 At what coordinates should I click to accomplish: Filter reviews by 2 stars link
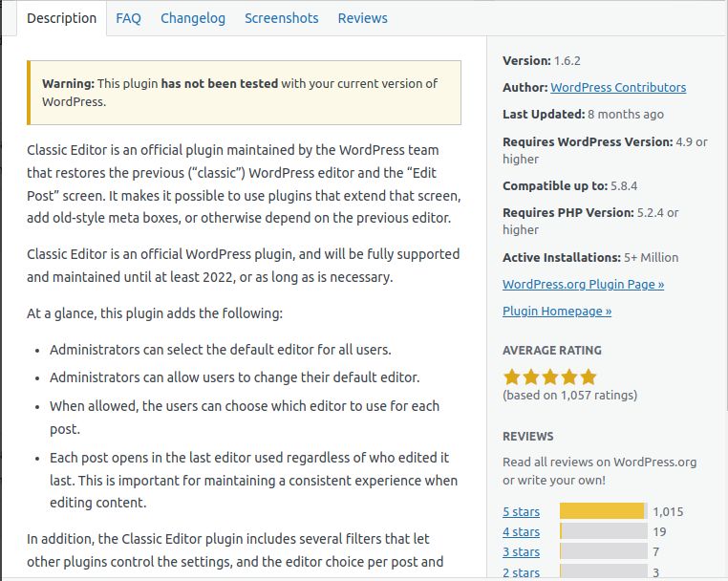521,572
